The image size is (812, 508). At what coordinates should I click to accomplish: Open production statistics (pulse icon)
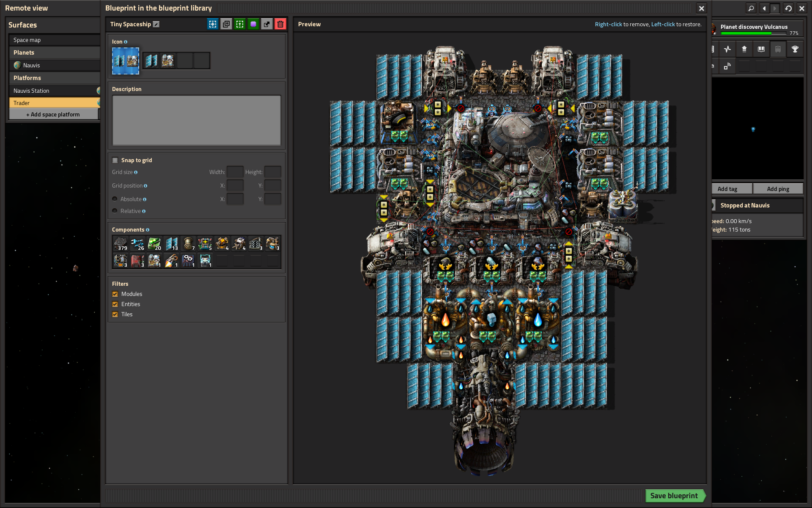[x=727, y=49]
